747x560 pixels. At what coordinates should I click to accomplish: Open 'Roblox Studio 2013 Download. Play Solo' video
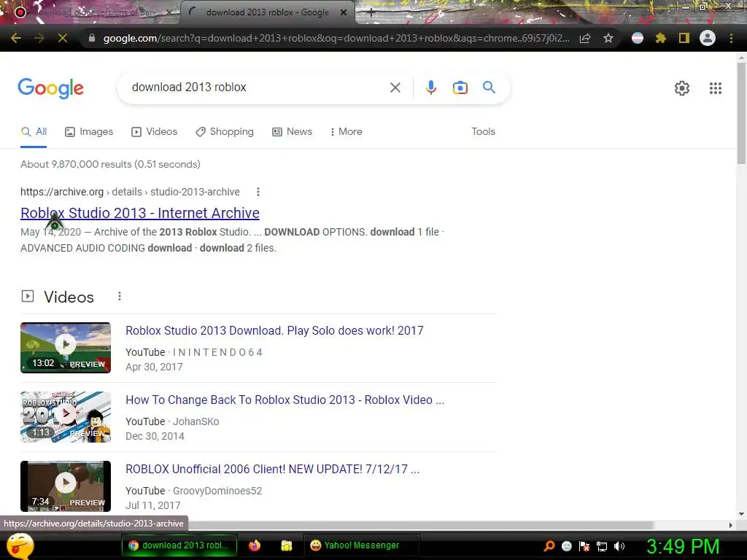point(274,330)
